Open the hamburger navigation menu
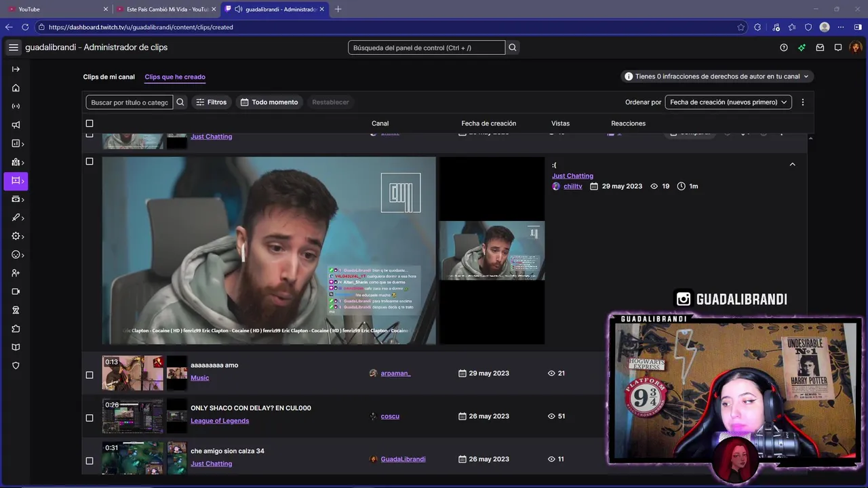Image resolution: width=868 pixels, height=488 pixels. point(14,47)
